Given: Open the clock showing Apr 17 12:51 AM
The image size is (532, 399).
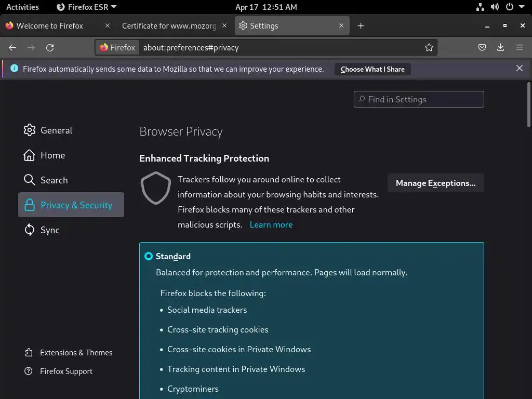Looking at the screenshot, I should coord(266,7).
